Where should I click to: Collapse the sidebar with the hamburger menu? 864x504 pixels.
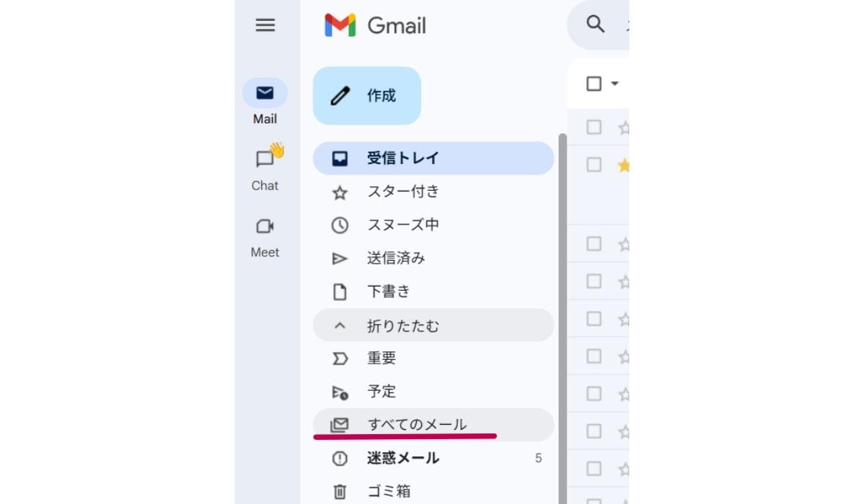point(265,25)
